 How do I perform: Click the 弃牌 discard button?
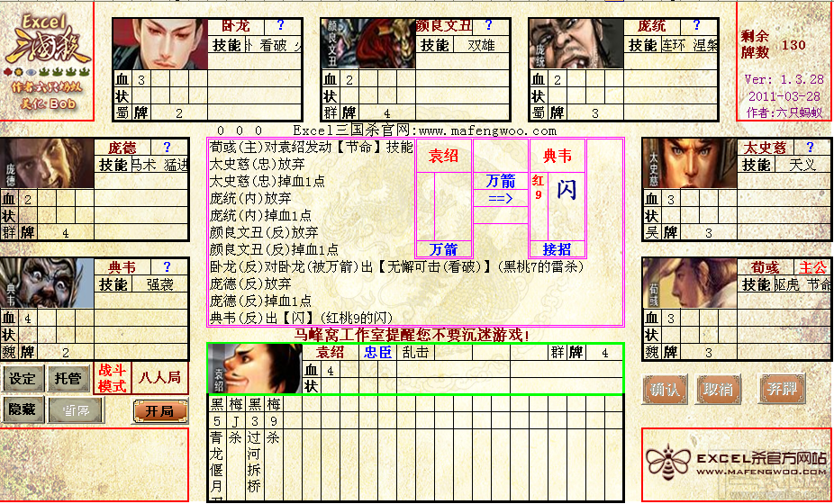coord(782,388)
